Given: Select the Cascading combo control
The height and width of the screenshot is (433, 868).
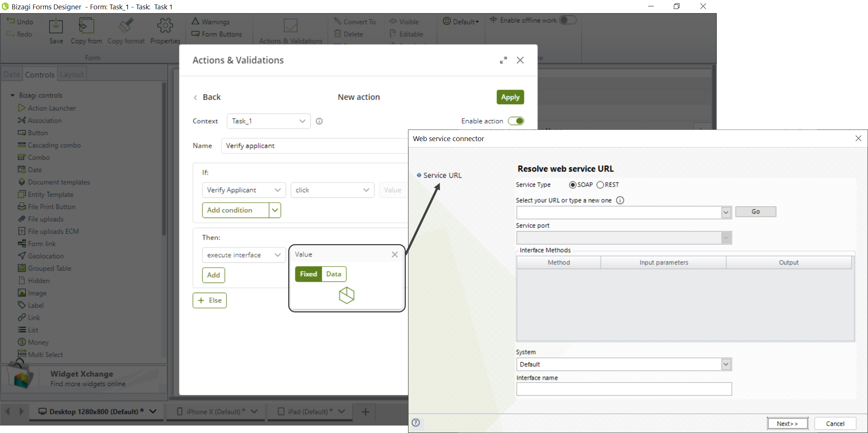Looking at the screenshot, I should (49, 145).
